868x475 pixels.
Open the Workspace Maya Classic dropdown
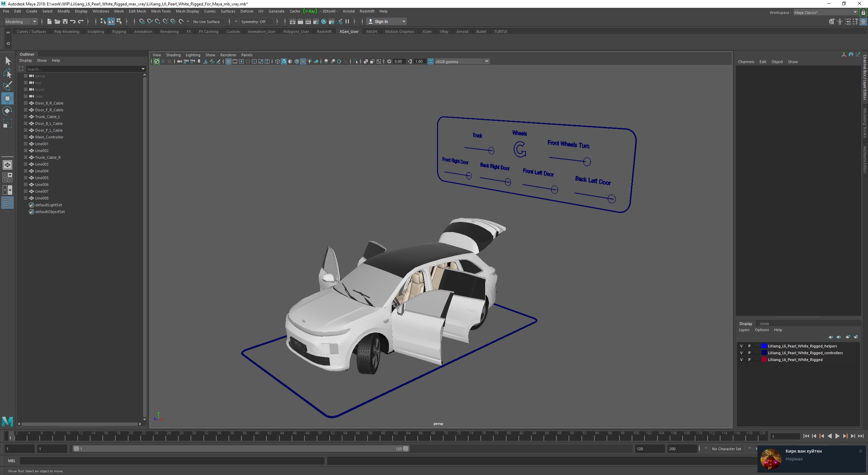[x=825, y=13]
